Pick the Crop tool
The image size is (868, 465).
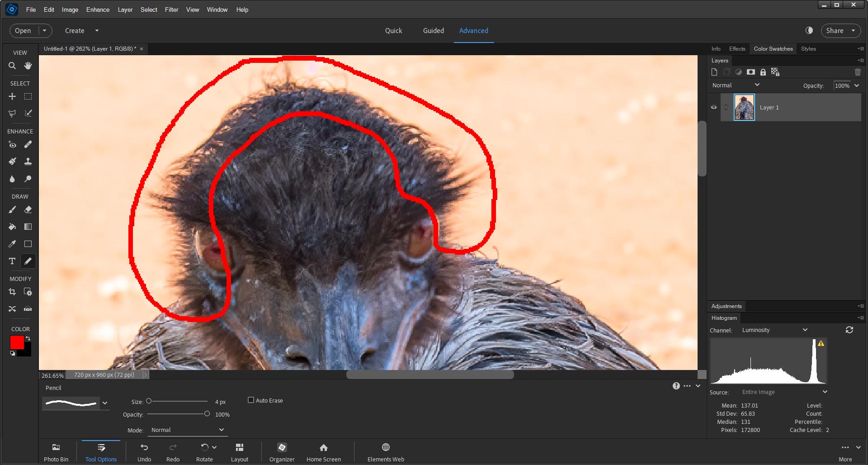click(x=12, y=292)
